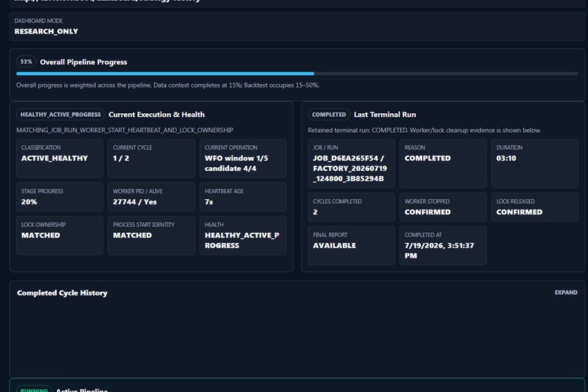Select the ACTIVE_HEALTHY classification value
This screenshot has width=588, height=392.
pyautogui.click(x=55, y=158)
